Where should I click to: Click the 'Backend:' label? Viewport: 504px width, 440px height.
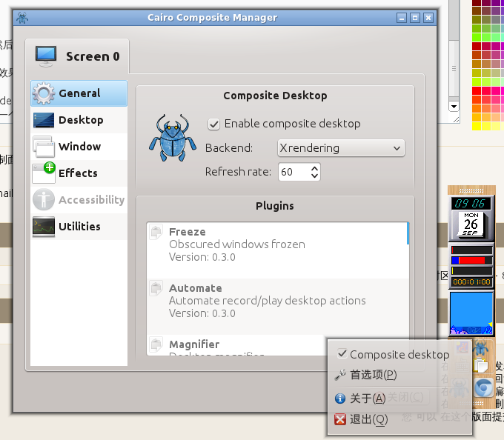[x=229, y=148]
